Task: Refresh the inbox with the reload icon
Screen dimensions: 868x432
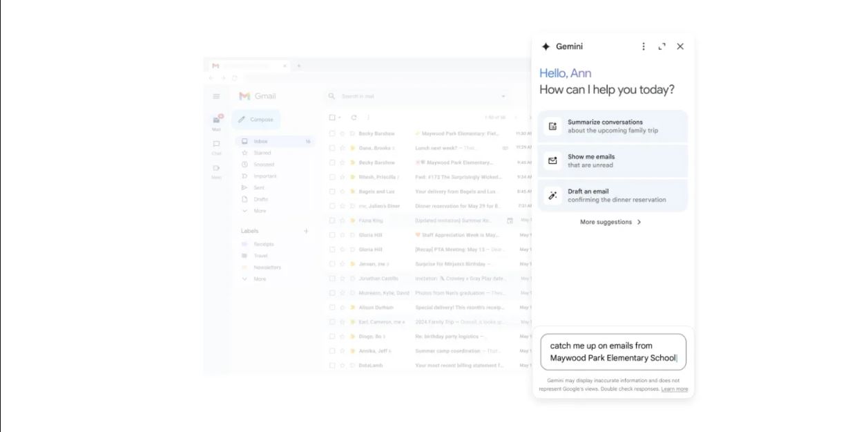Action: click(x=353, y=118)
